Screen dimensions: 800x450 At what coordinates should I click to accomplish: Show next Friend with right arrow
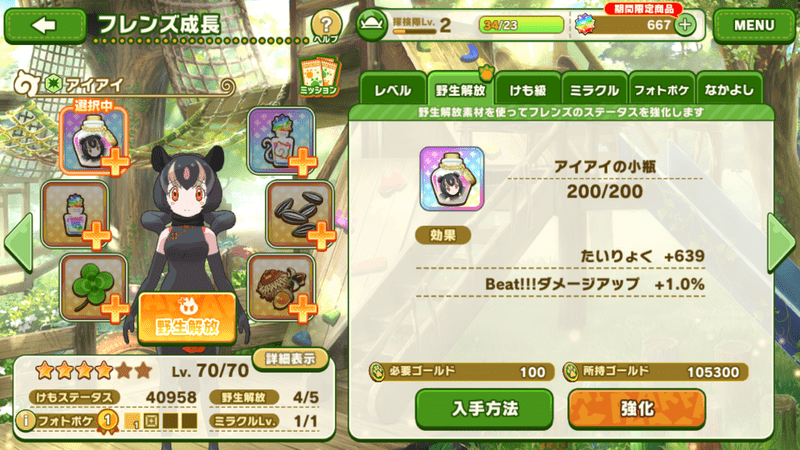(781, 243)
